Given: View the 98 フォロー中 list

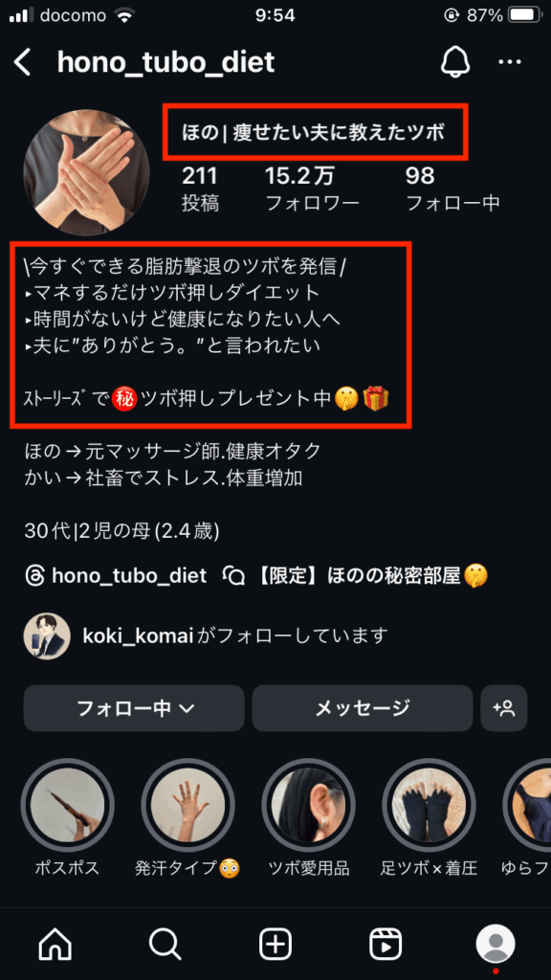Looking at the screenshot, I should click(452, 189).
